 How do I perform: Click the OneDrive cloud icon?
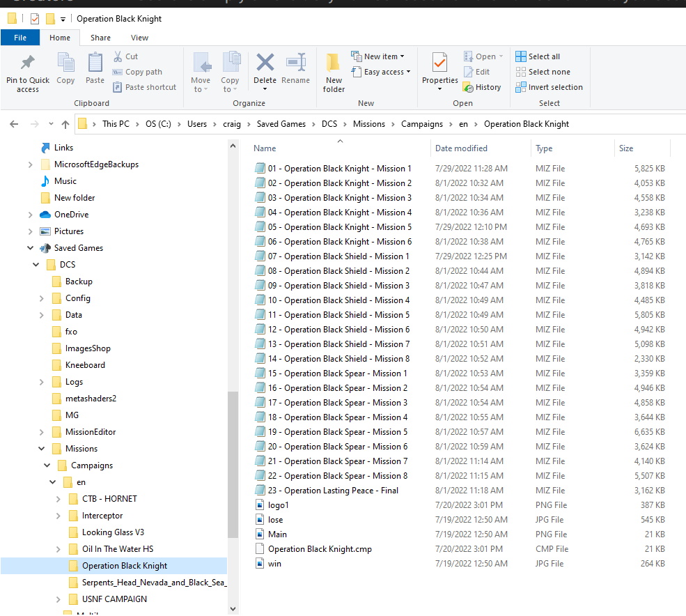point(45,215)
